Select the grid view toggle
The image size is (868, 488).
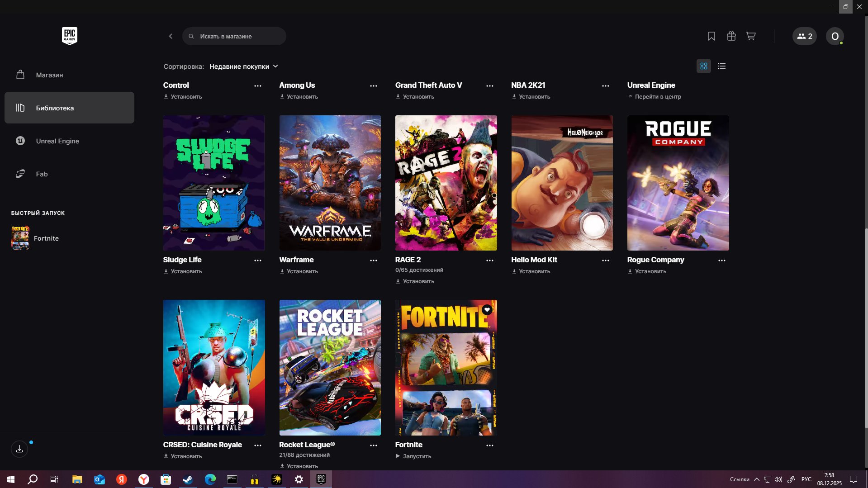point(704,66)
